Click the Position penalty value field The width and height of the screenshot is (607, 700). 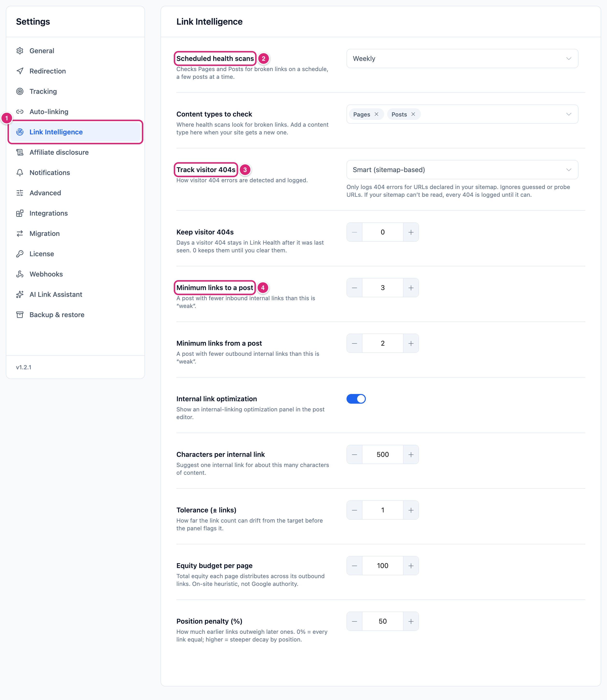point(383,621)
